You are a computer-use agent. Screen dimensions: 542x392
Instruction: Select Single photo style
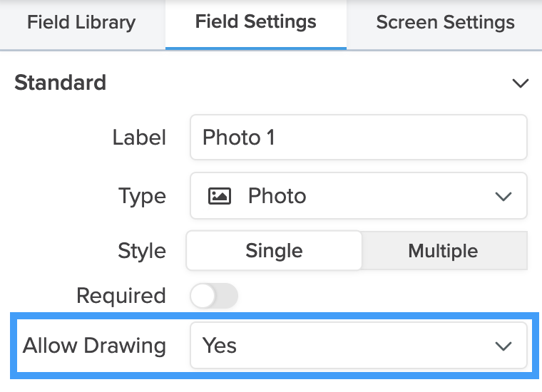274,251
